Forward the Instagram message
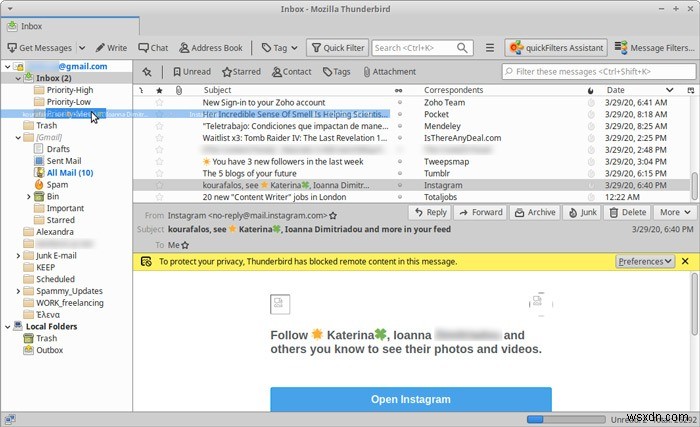Image resolution: width=700 pixels, height=427 pixels. (480, 213)
